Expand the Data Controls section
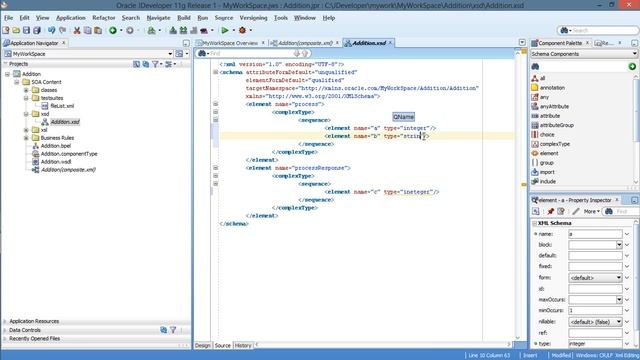The width and height of the screenshot is (640, 360). [x=5, y=330]
